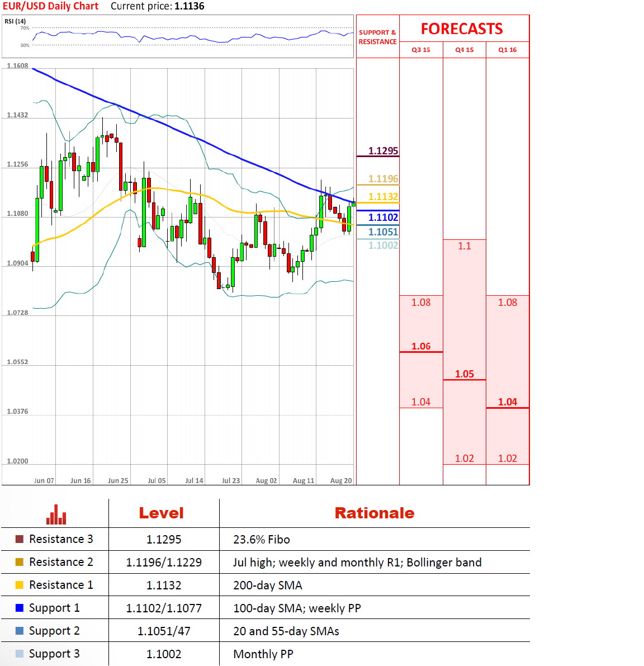Click the RSI (14) indicator label

15,21
